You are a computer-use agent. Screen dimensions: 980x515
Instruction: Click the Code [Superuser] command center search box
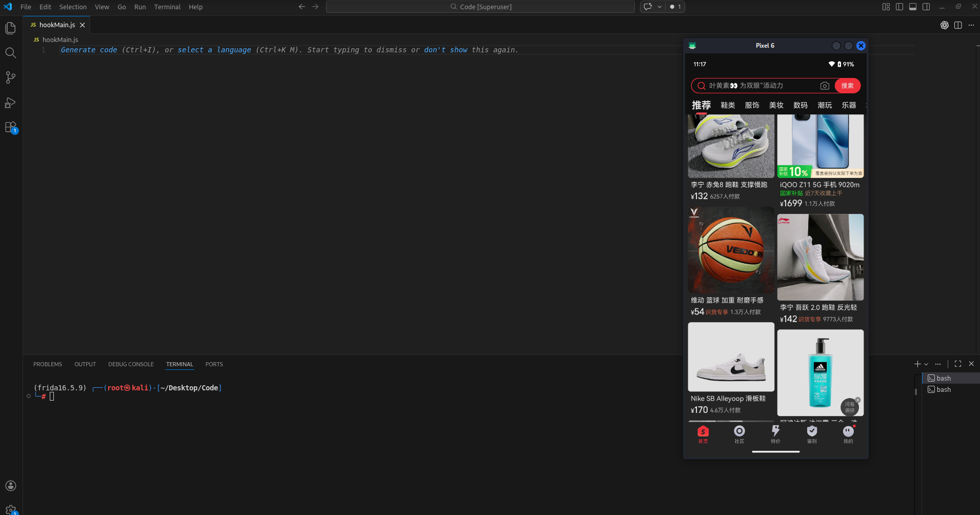481,7
